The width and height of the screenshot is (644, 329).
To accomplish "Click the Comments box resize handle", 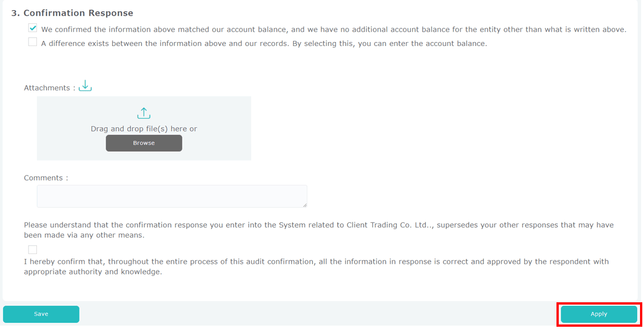I will point(305,205).
